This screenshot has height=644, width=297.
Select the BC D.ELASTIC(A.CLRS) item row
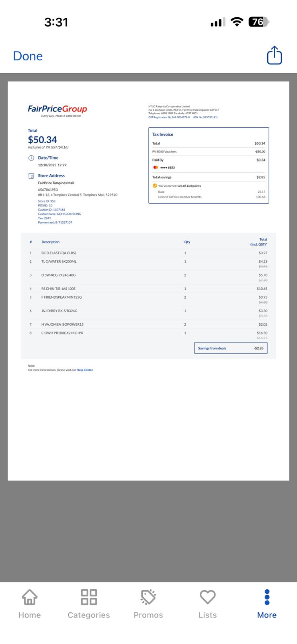click(148, 253)
